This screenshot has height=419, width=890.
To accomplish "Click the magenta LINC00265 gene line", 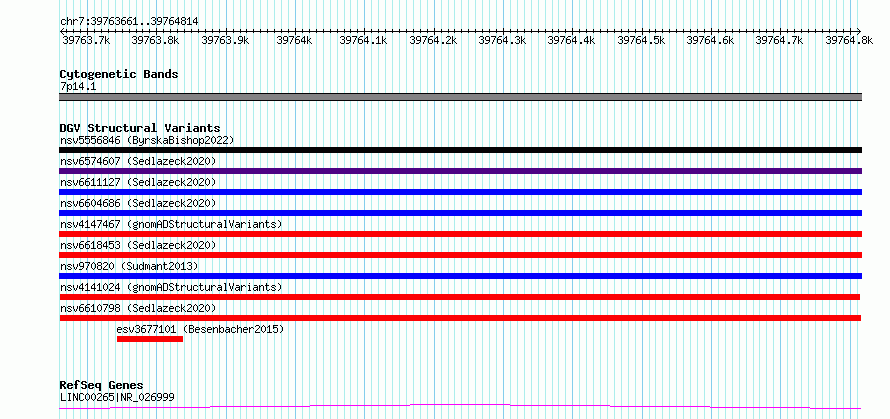I will pos(460,406).
